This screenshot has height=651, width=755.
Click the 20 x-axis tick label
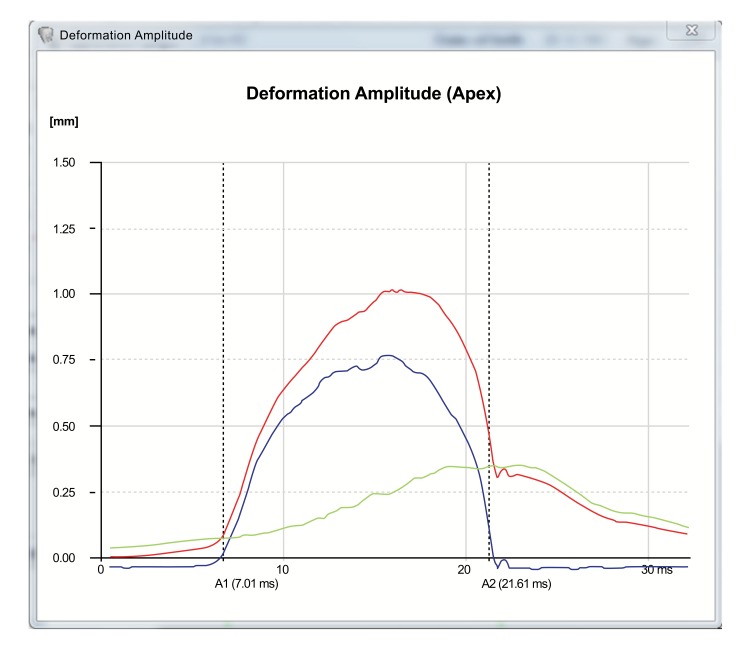point(464,570)
